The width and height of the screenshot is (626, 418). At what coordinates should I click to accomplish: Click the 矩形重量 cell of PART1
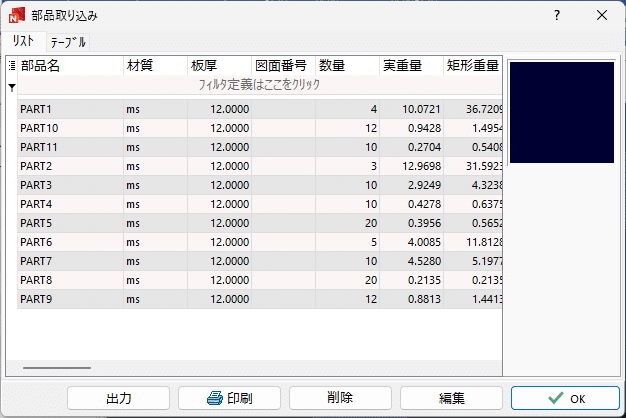[473, 109]
